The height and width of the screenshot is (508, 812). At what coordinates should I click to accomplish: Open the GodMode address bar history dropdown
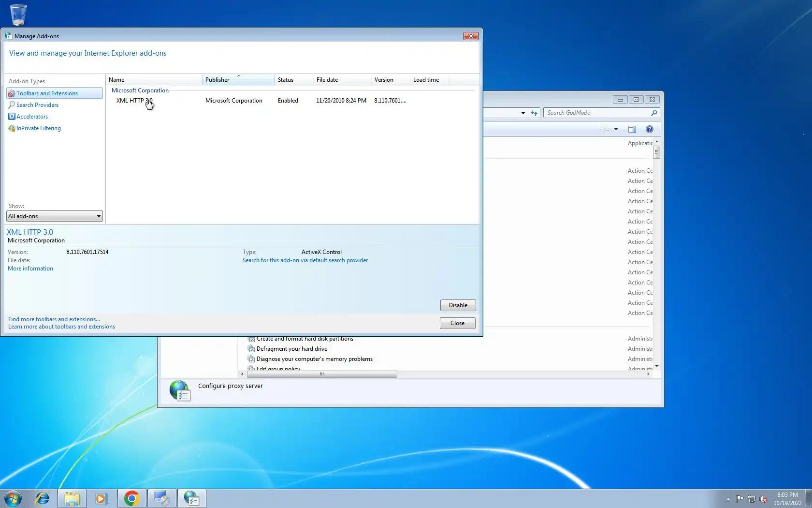pos(523,113)
